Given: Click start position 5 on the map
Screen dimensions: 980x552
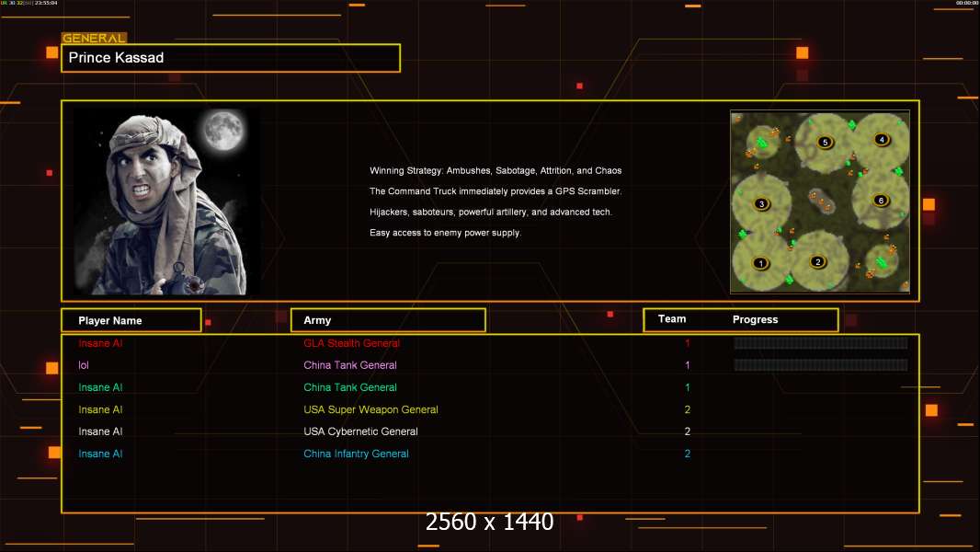Looking at the screenshot, I should (825, 143).
